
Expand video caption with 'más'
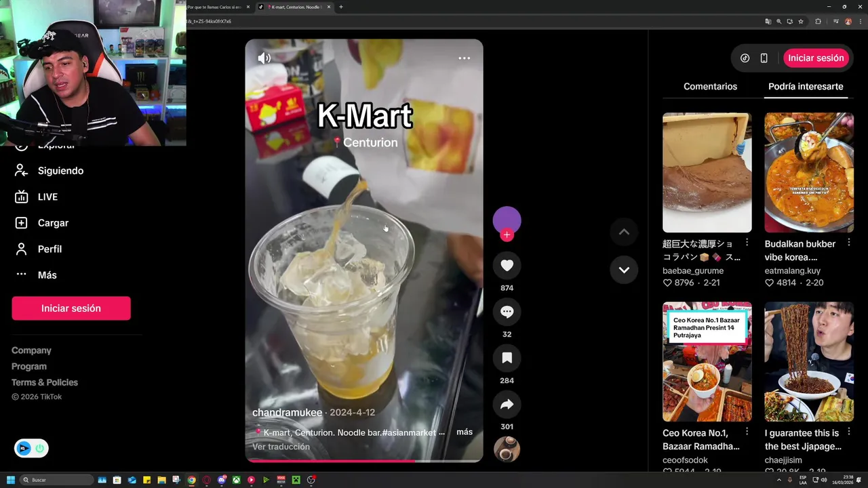(x=465, y=432)
